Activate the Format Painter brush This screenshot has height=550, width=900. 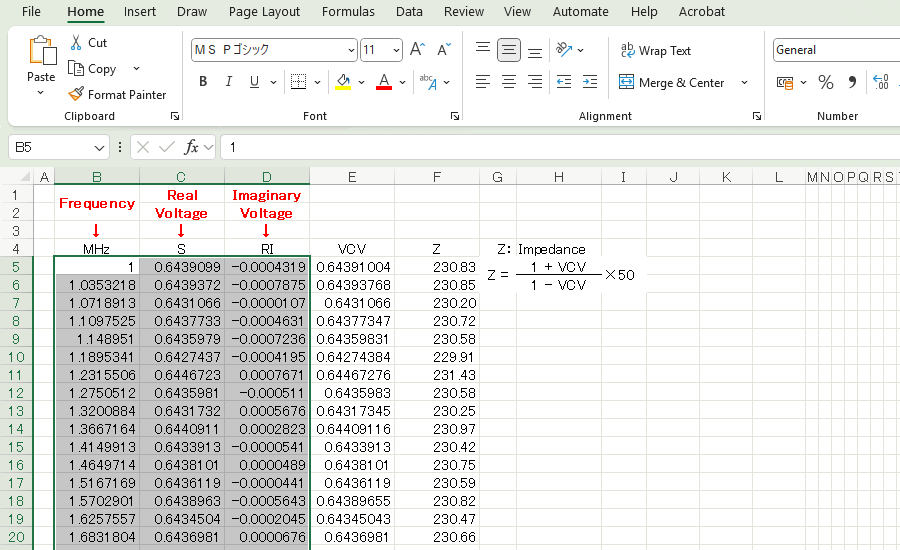point(117,94)
